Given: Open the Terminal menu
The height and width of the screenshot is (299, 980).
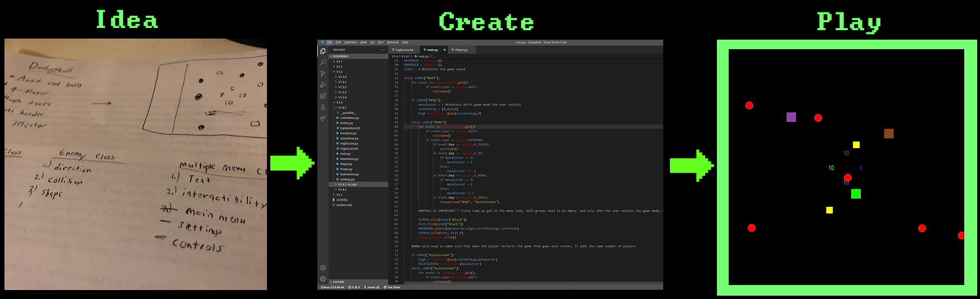Looking at the screenshot, I should 392,42.
